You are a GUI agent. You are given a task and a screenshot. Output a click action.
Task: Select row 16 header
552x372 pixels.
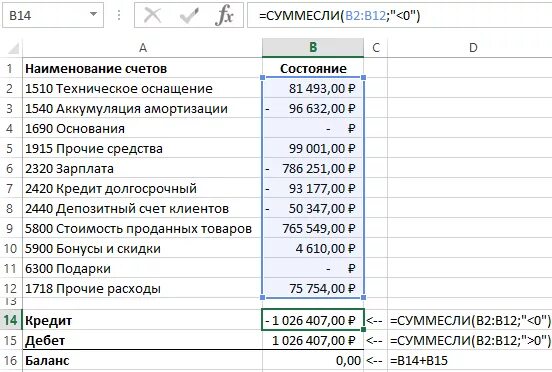point(10,360)
